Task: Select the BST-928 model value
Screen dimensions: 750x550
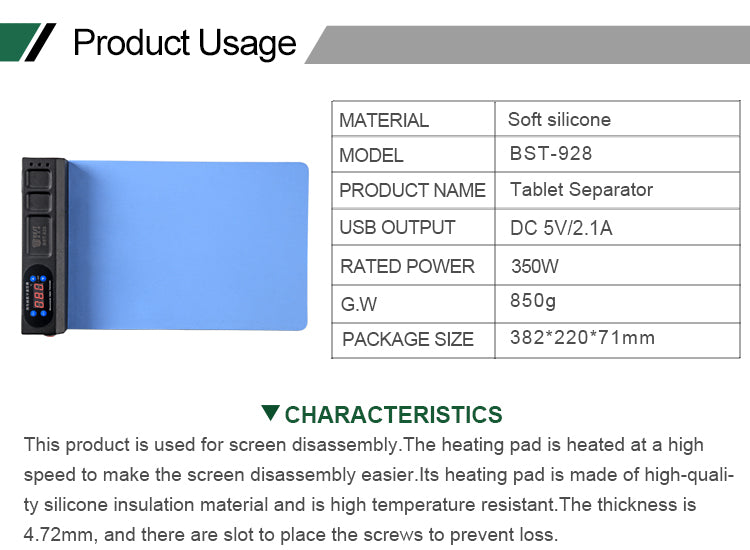Action: click(550, 154)
